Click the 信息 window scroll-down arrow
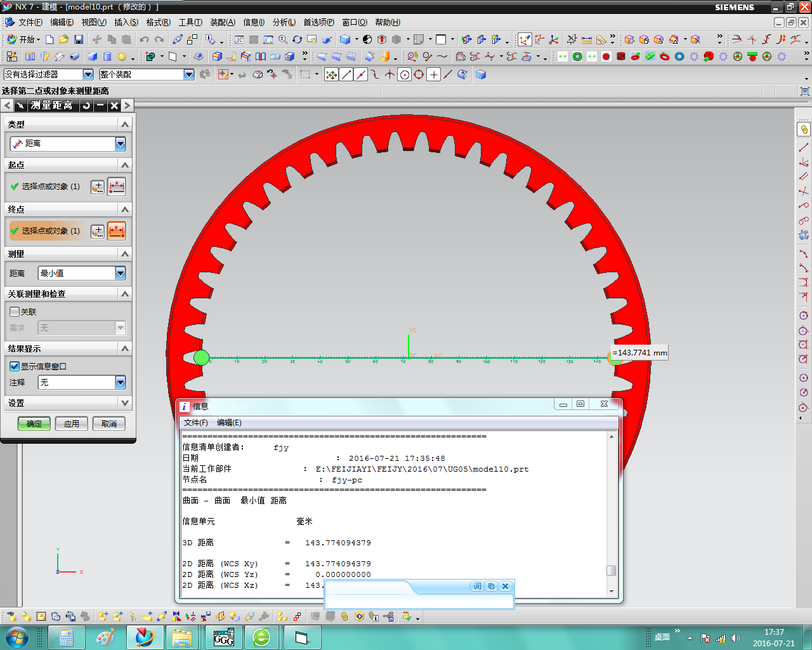 tap(612, 592)
